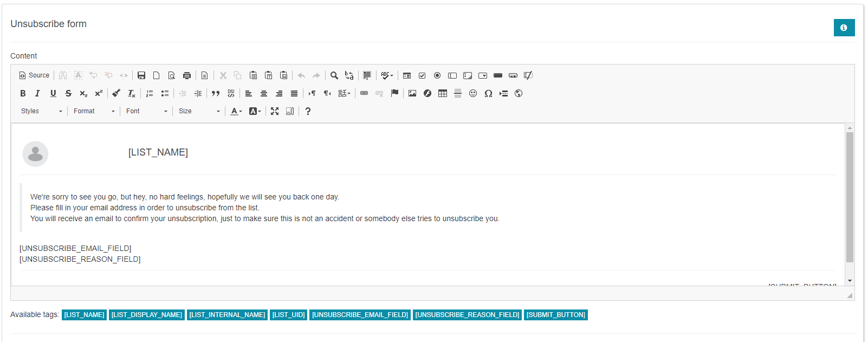The image size is (868, 342).
Task: Align text to the right
Action: (279, 93)
